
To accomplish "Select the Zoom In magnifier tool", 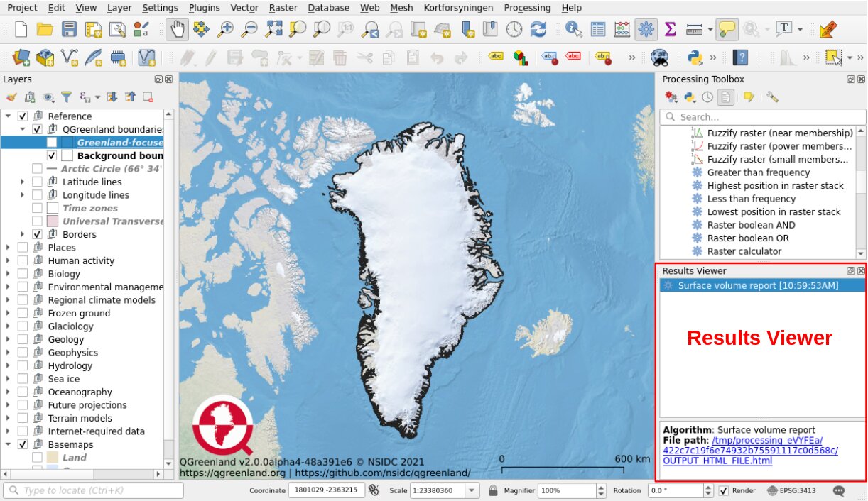I will coord(225,29).
